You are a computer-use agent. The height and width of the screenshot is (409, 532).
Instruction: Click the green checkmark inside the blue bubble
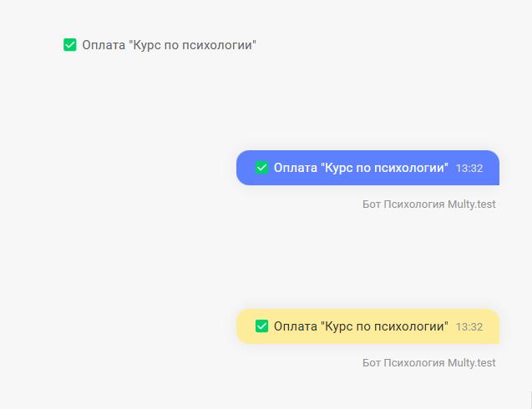(261, 168)
